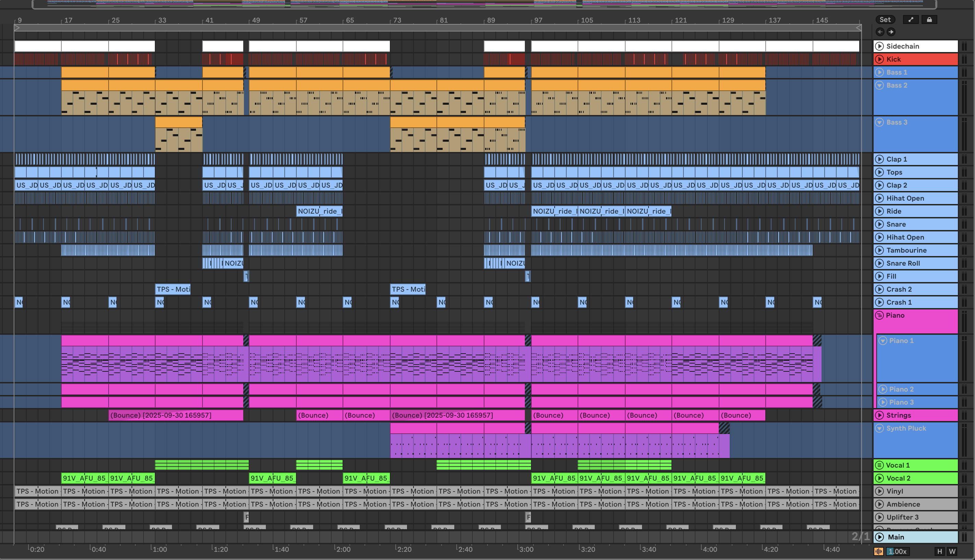Viewport: 975px width, 560px height.
Task: Toggle the orange waveform view button
Action: click(x=879, y=551)
